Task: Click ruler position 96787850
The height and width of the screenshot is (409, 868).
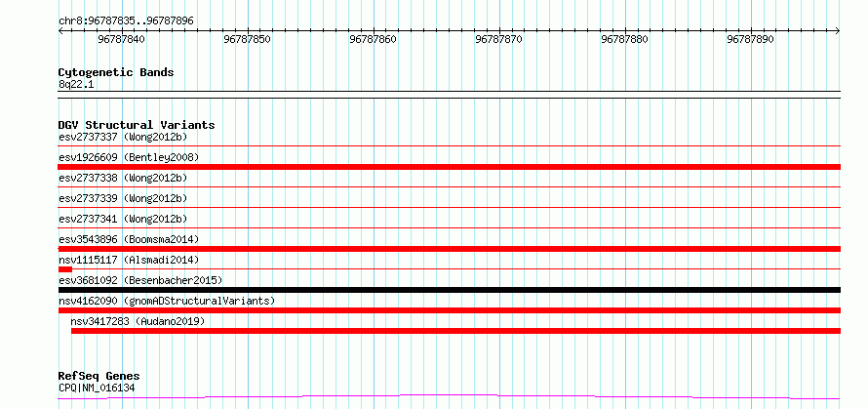Action: pos(247,40)
